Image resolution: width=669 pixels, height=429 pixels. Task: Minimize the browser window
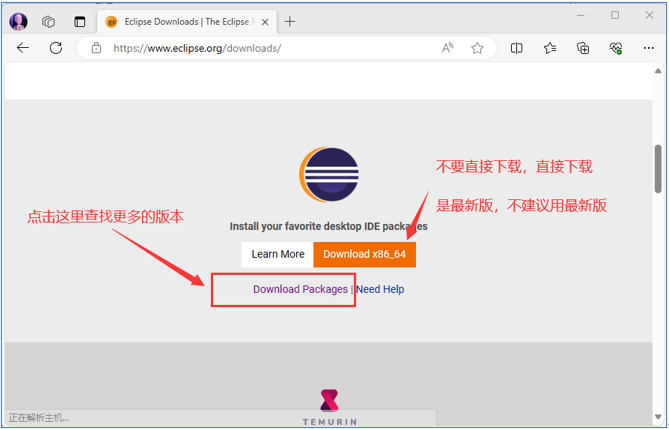pyautogui.click(x=581, y=15)
